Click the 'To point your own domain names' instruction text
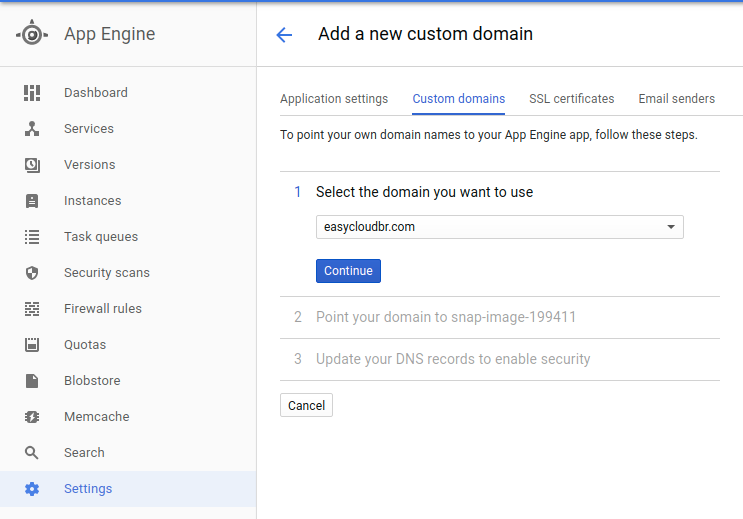Screen dimensions: 743x519 489,135
